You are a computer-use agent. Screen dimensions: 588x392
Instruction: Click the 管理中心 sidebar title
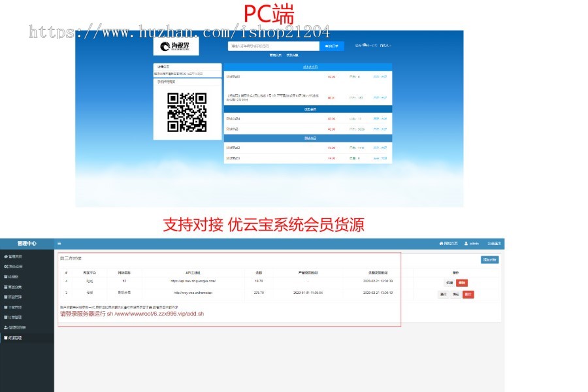pos(27,243)
